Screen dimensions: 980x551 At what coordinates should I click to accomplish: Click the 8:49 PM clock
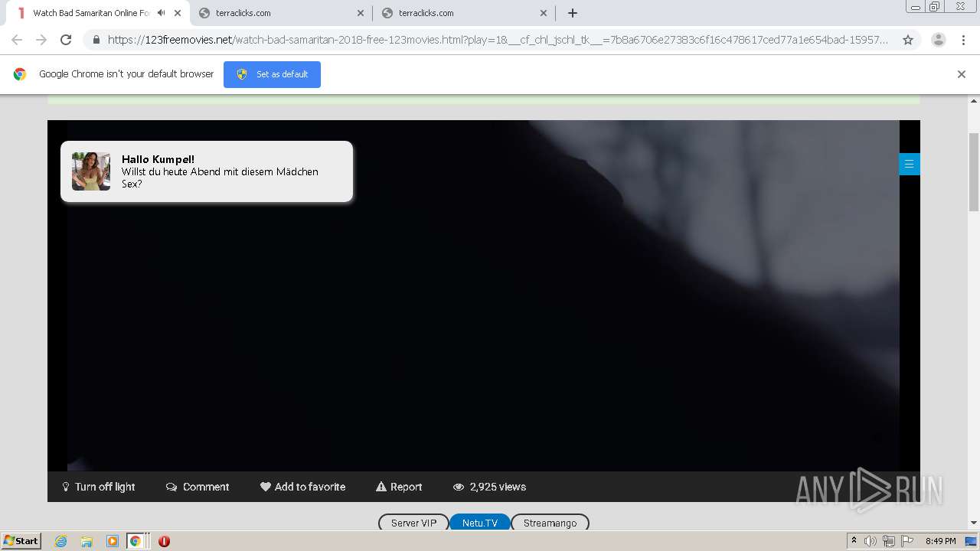940,541
